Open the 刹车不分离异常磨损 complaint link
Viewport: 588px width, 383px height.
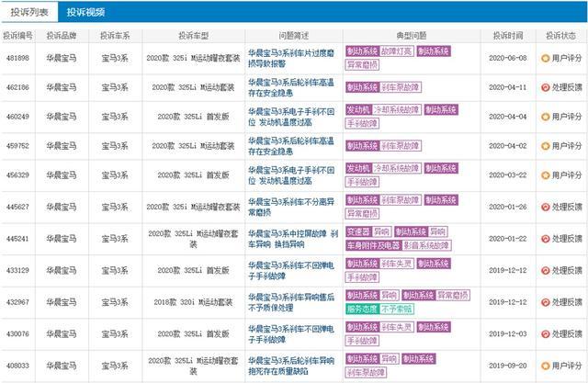(291, 207)
